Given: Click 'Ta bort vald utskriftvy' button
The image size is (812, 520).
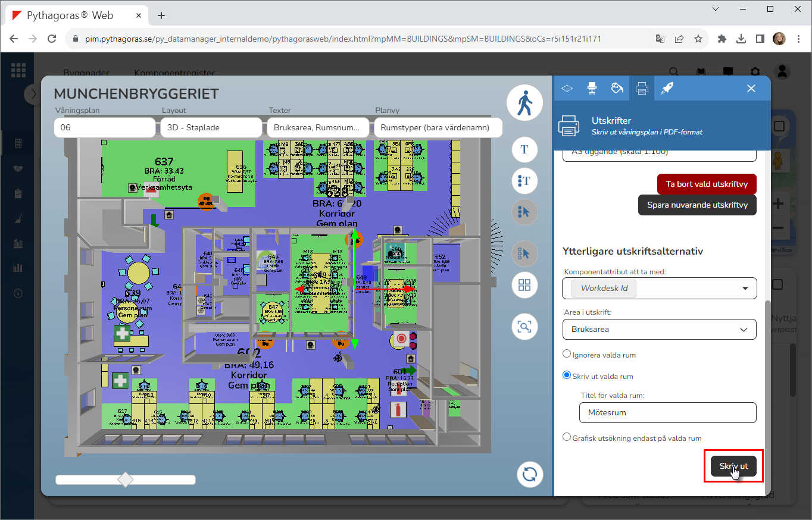Looking at the screenshot, I should tap(707, 184).
